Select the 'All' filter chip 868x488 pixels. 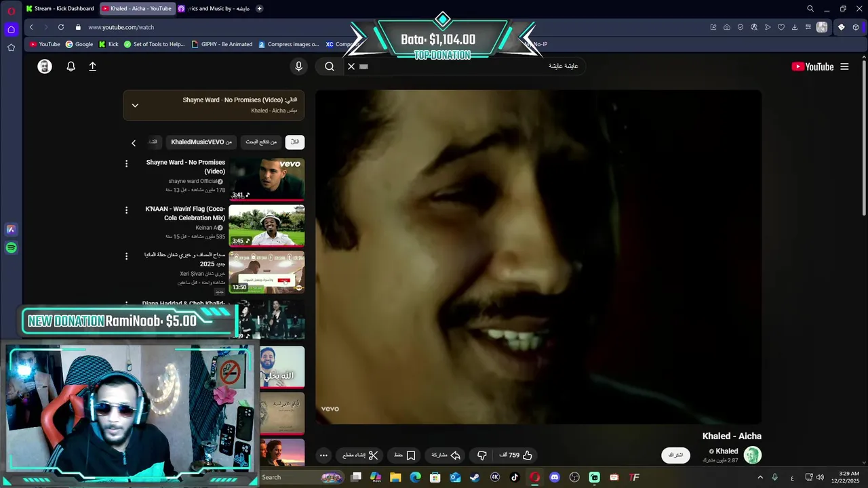[x=294, y=142]
